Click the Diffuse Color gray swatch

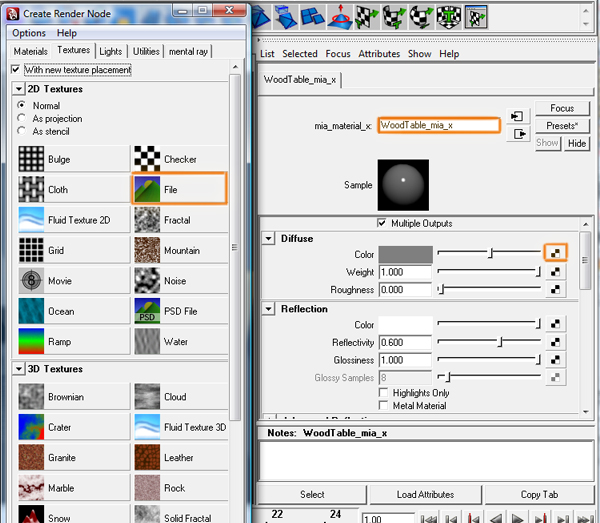click(406, 254)
